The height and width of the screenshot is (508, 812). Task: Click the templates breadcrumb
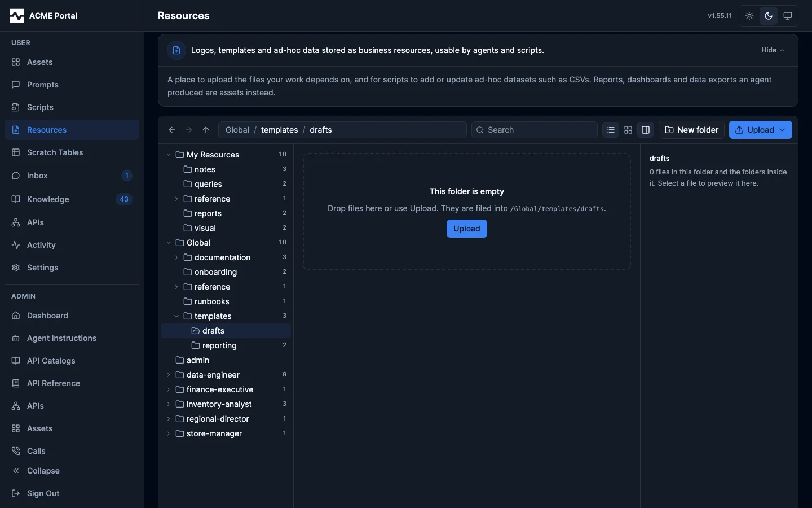click(x=279, y=130)
